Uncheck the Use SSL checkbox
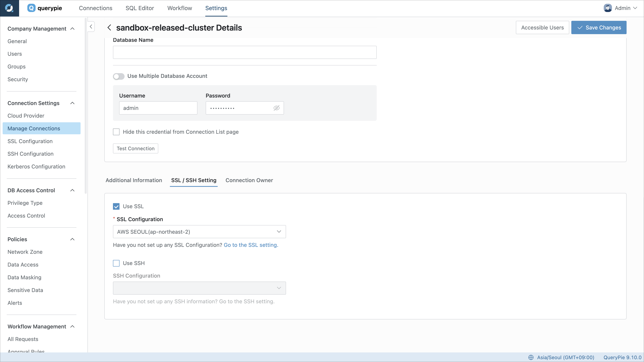The image size is (644, 362). tap(116, 206)
